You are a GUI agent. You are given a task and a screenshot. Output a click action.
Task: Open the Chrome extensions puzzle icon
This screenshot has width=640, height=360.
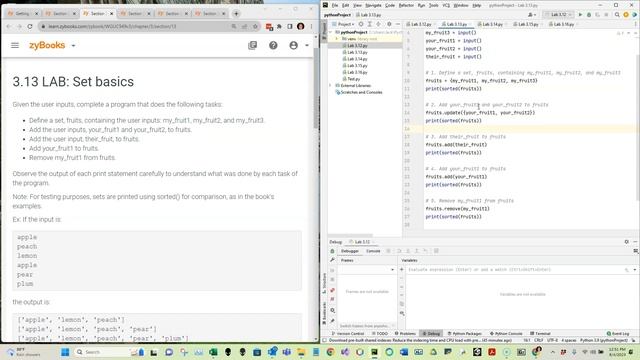point(279,27)
